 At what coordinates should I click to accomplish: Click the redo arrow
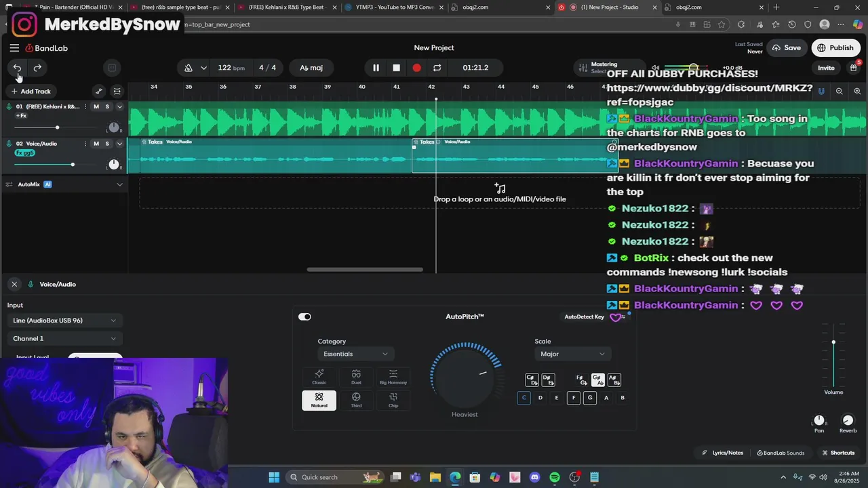pos(37,68)
